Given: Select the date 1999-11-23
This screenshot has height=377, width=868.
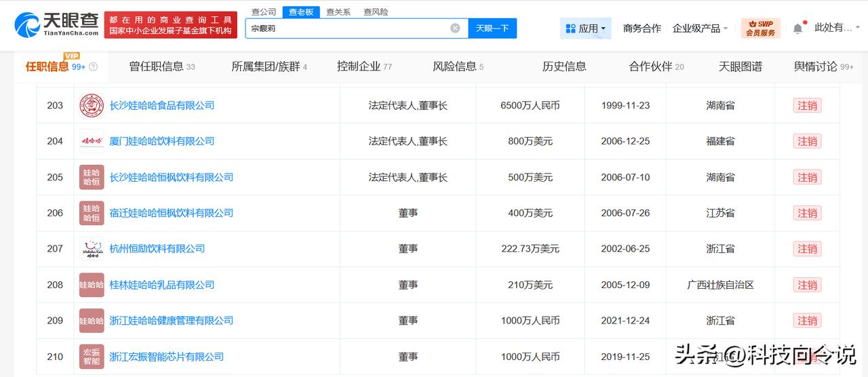Looking at the screenshot, I should [x=625, y=105].
